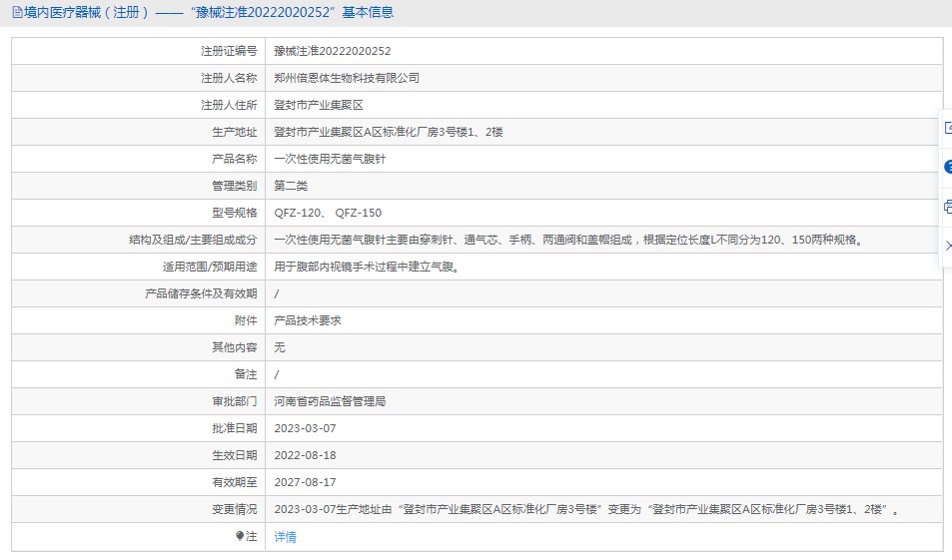
Task: Select the model spec QFZ-120、QFZ-150
Action: coord(328,213)
